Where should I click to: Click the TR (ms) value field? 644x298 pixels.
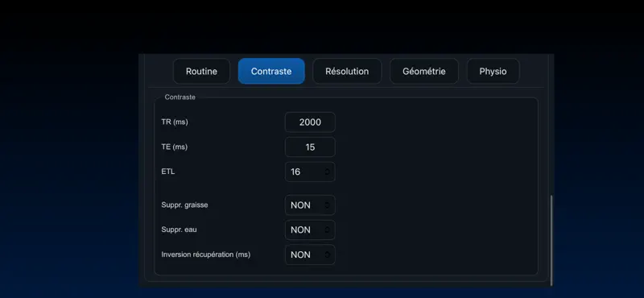tap(310, 122)
